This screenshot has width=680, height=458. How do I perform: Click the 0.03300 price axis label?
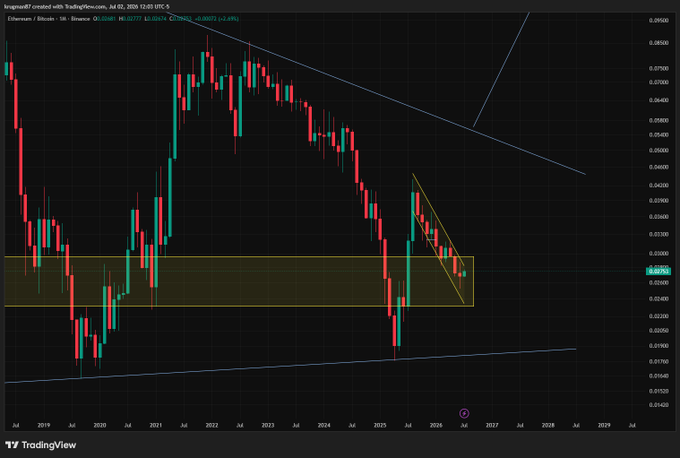coord(658,234)
